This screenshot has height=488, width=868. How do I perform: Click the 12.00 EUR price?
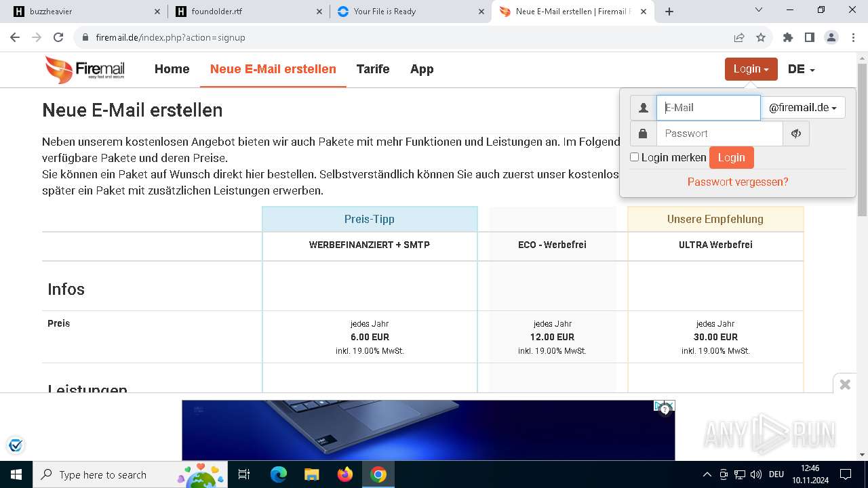552,337
